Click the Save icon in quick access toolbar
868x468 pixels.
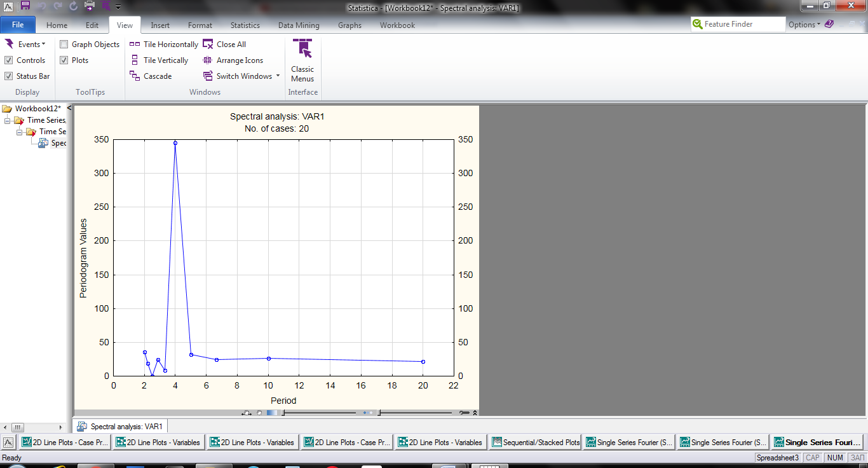[x=25, y=6]
